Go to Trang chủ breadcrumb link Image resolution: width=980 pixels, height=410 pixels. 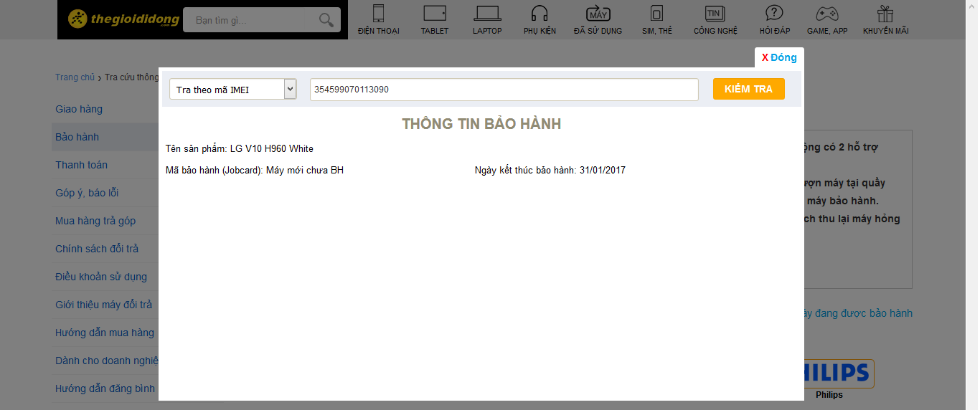75,77
